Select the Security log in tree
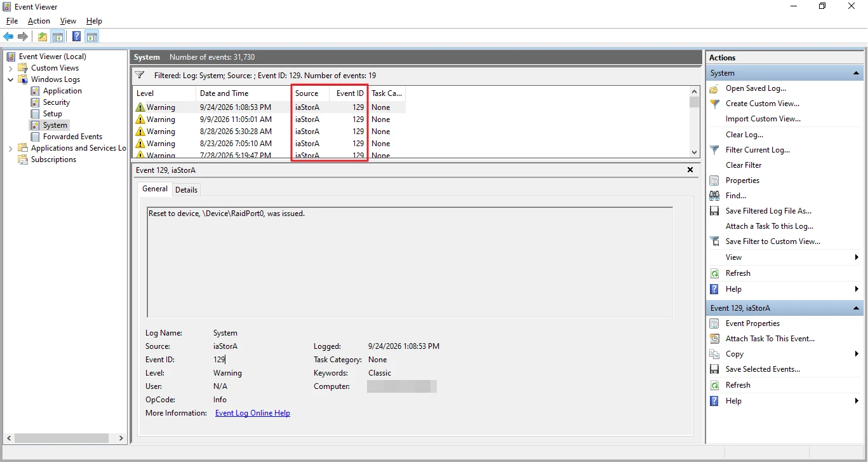The width and height of the screenshot is (868, 462). pos(57,102)
